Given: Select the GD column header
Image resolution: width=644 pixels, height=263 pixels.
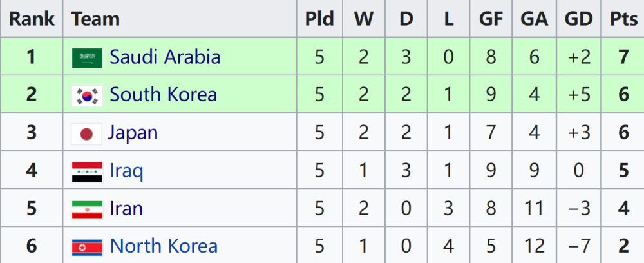Looking at the screenshot, I should click(578, 19).
